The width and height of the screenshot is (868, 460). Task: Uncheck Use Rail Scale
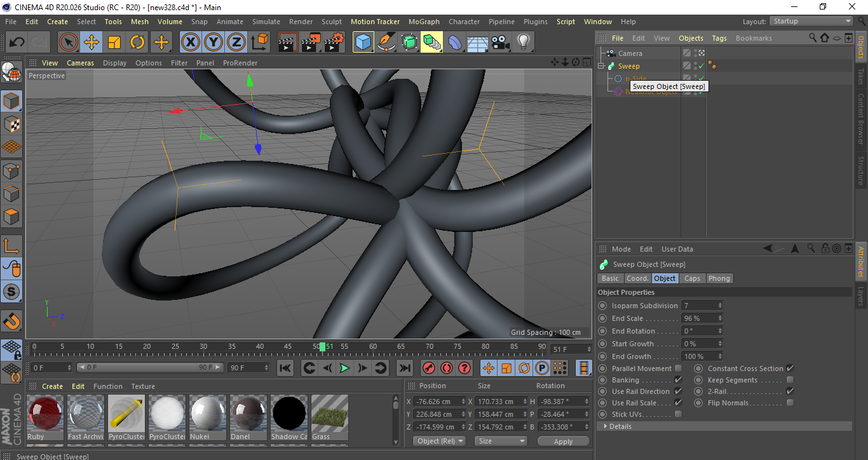[678, 403]
